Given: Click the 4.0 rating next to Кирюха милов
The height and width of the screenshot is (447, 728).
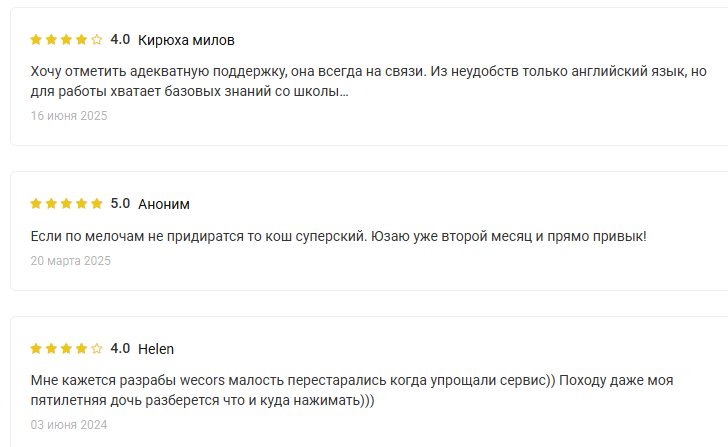Looking at the screenshot, I should click(120, 40).
